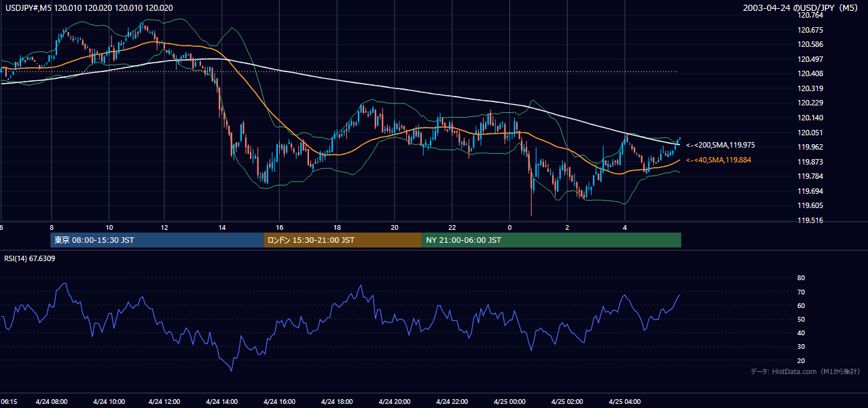Click price level 119.784 on the axis
This screenshot has height=408, width=868.
[809, 176]
